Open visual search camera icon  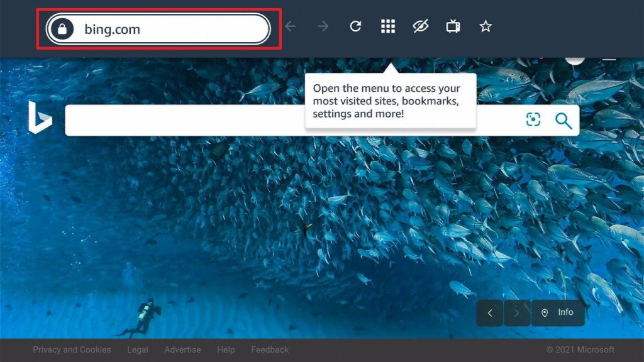pyautogui.click(x=533, y=120)
